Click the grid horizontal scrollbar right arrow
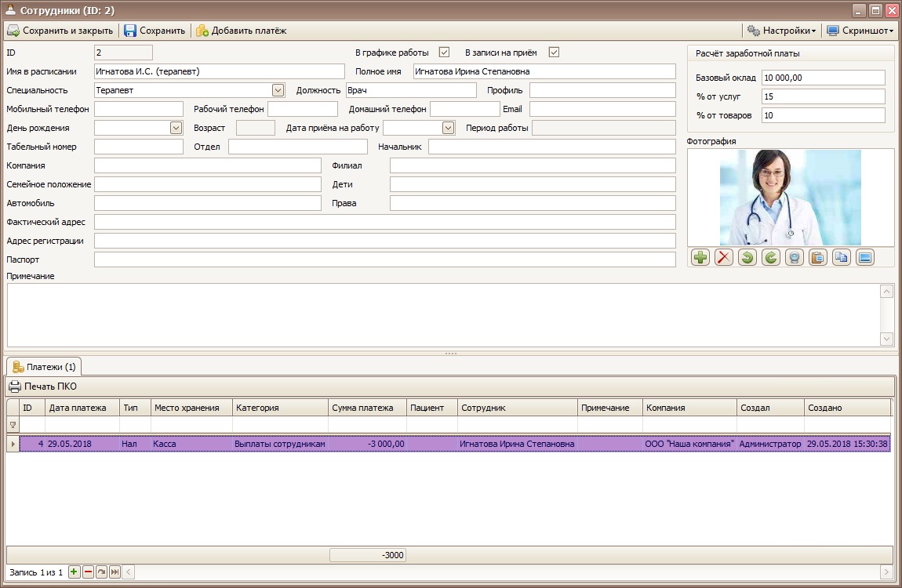Screen dimensions: 902x588 point(886,572)
